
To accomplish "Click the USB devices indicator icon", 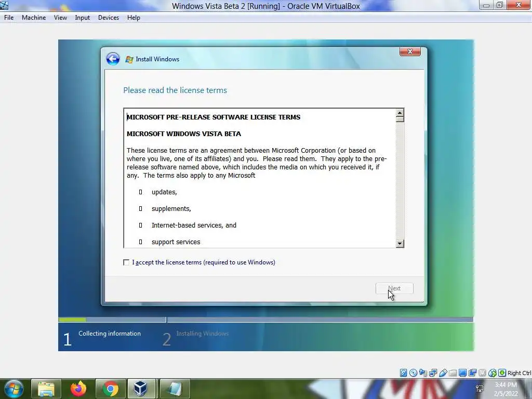I will [443, 373].
